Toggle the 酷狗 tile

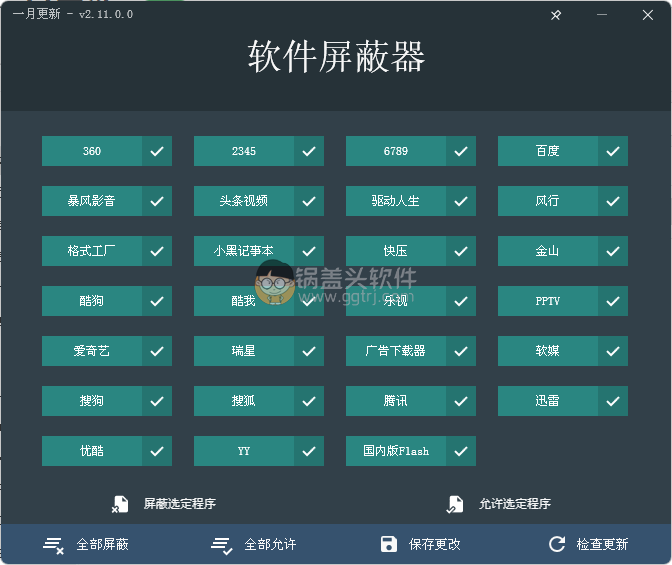coord(107,301)
